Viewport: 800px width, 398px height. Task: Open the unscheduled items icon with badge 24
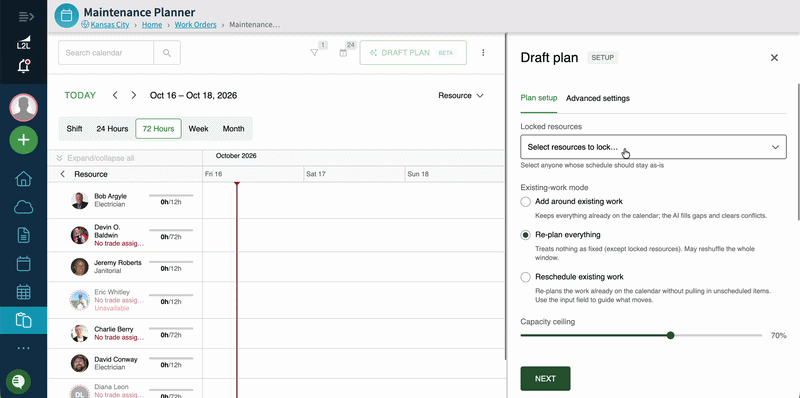pyautogui.click(x=343, y=53)
